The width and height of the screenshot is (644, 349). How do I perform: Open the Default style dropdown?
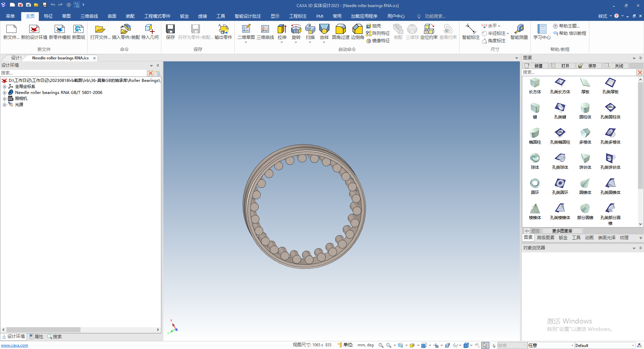pos(633,345)
